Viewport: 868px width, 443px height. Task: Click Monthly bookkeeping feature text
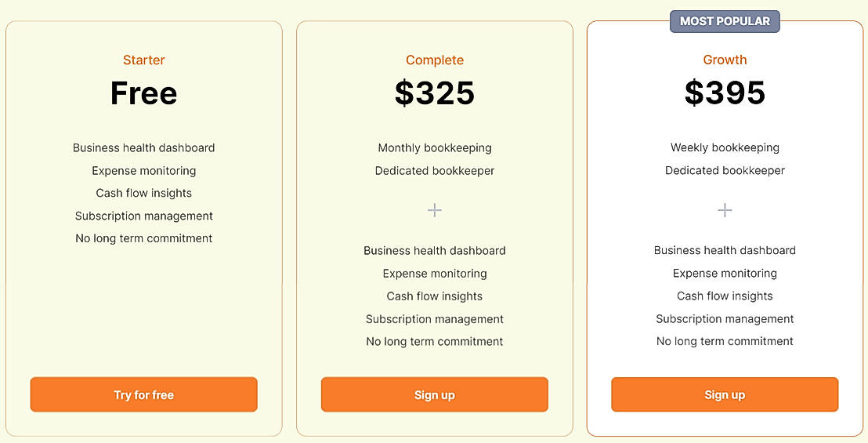[435, 147]
